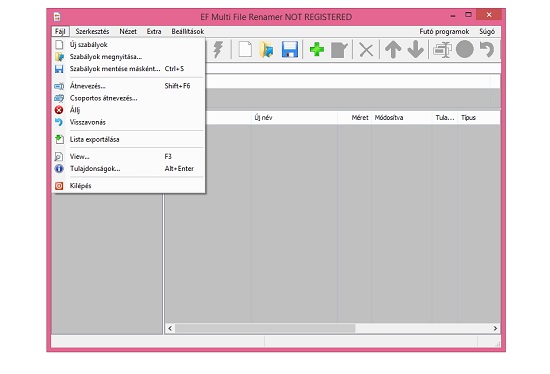Open the Futó programok menu

click(444, 31)
